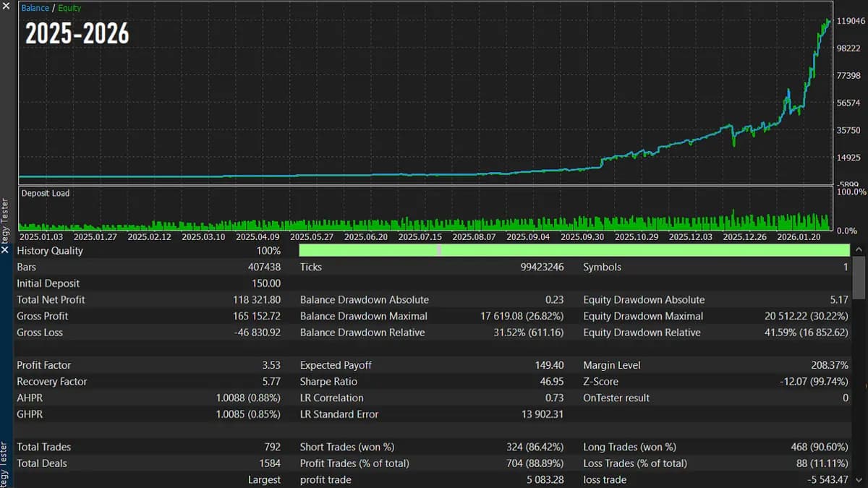Click the scrollbar up arrow in the report

pyautogui.click(x=859, y=250)
